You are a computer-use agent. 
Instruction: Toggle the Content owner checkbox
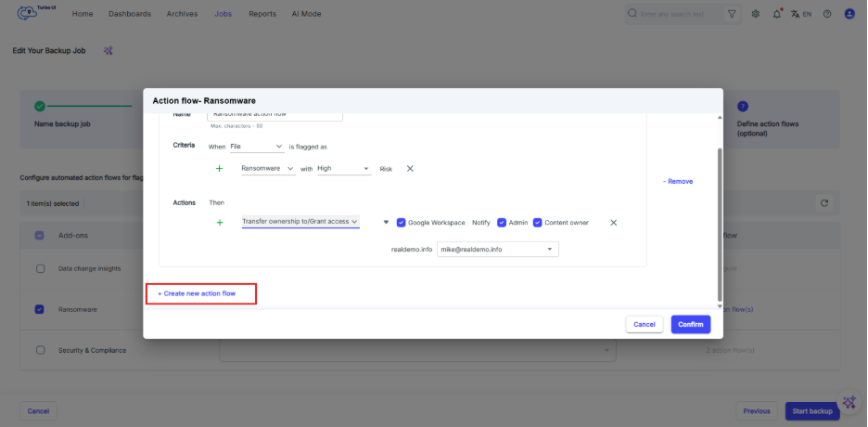(537, 223)
